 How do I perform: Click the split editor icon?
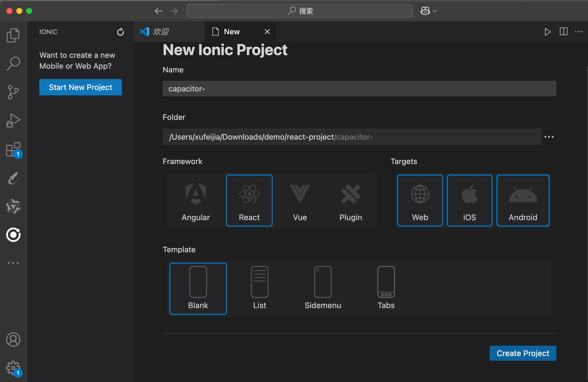coord(564,32)
